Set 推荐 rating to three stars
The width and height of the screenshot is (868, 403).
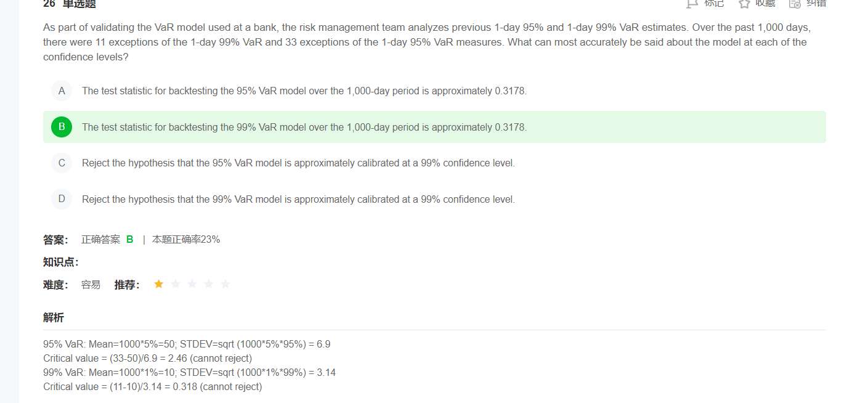[192, 284]
